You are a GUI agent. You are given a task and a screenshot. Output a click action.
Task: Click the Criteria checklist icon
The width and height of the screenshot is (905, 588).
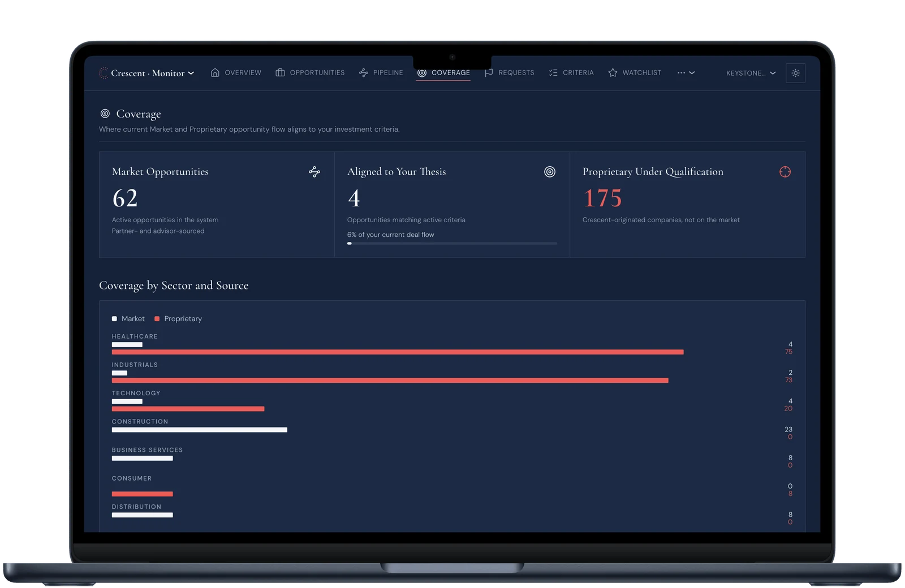(553, 72)
